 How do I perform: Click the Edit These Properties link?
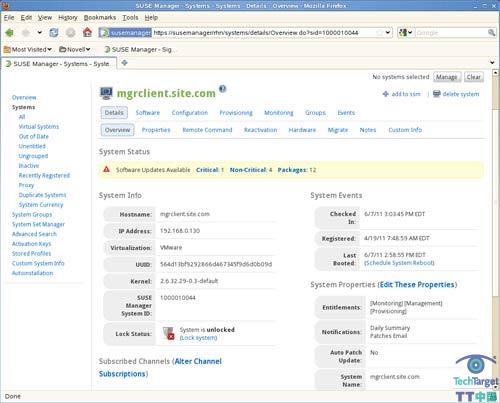point(417,285)
